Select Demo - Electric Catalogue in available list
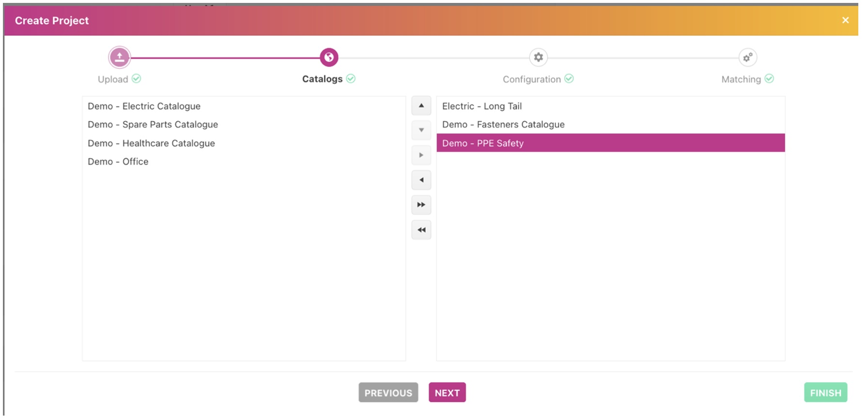 tap(244, 106)
